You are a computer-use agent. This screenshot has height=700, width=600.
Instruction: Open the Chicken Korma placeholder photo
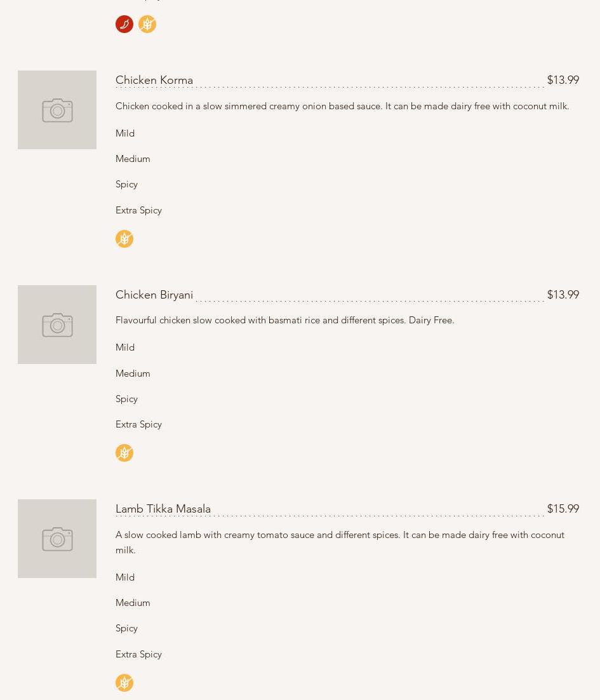coord(57,110)
